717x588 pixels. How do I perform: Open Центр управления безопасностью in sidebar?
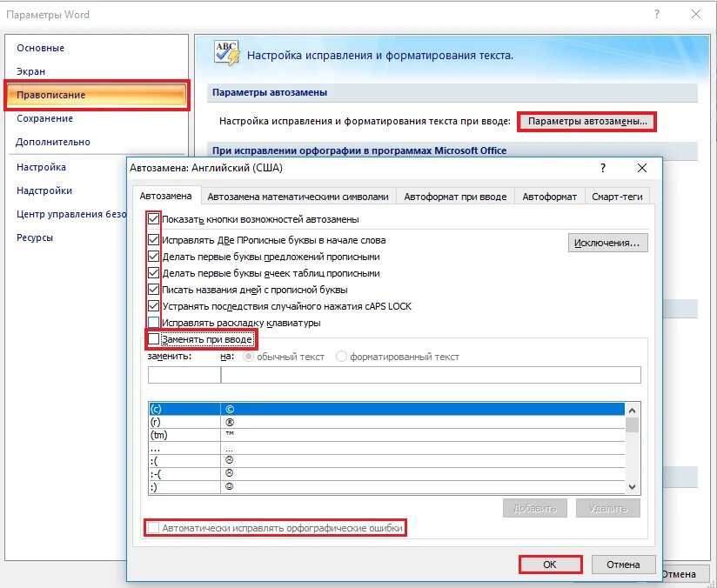(70, 214)
